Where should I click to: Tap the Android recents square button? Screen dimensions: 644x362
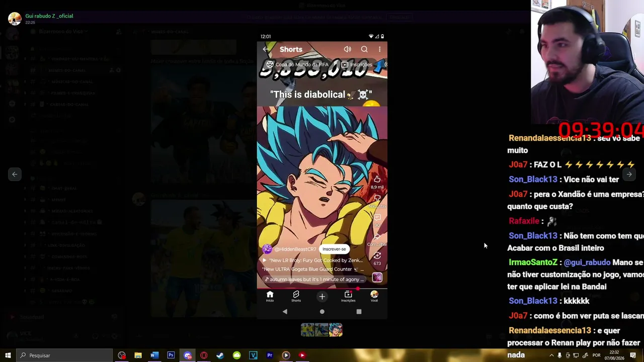(359, 312)
